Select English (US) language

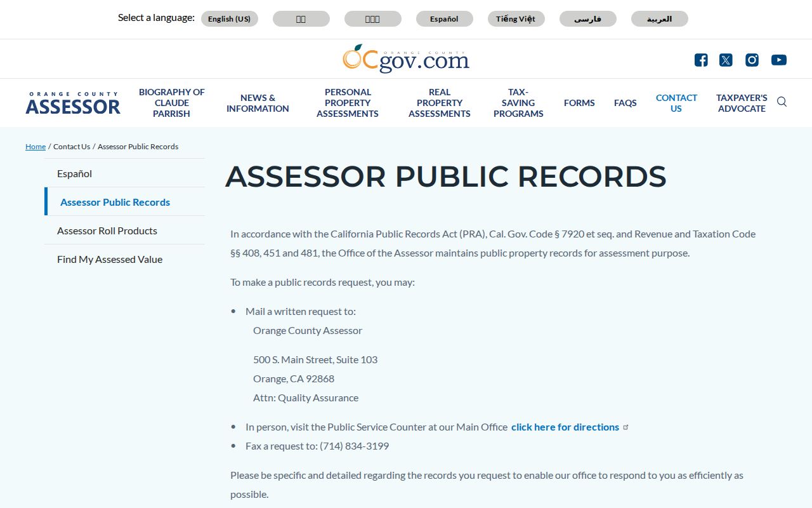(230, 19)
